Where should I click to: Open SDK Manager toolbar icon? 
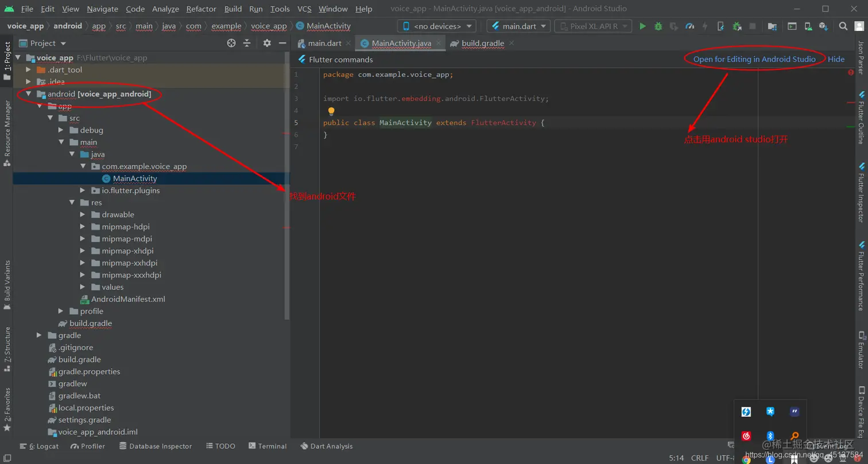pos(823,26)
